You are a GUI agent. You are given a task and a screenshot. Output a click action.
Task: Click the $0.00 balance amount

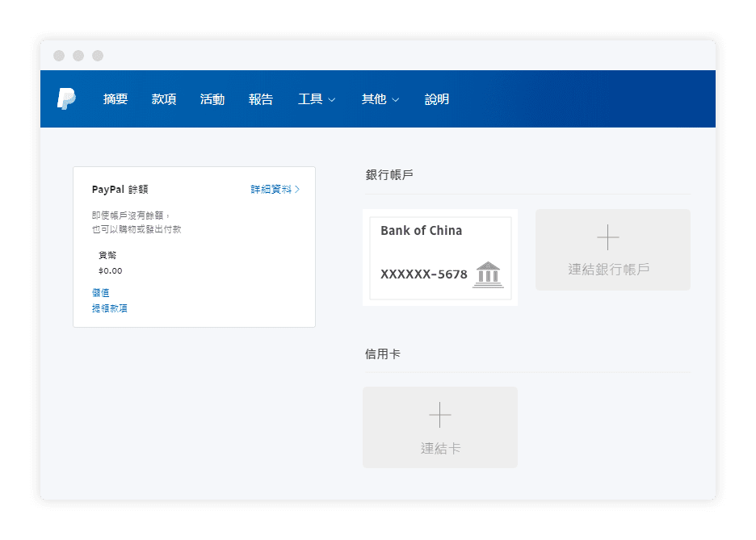[x=110, y=271]
